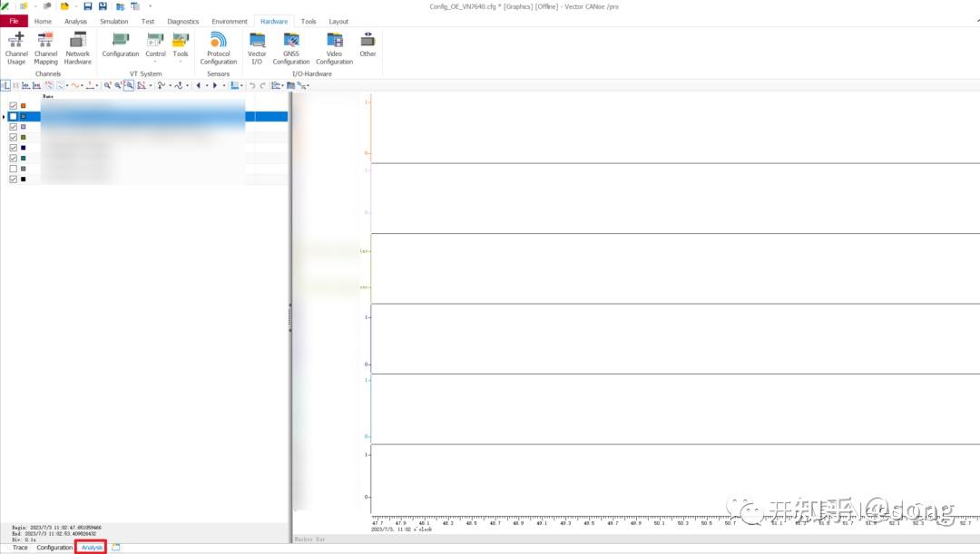The image size is (980, 554).
Task: Click the splitter handle between legend and graph
Action: pyautogui.click(x=290, y=317)
